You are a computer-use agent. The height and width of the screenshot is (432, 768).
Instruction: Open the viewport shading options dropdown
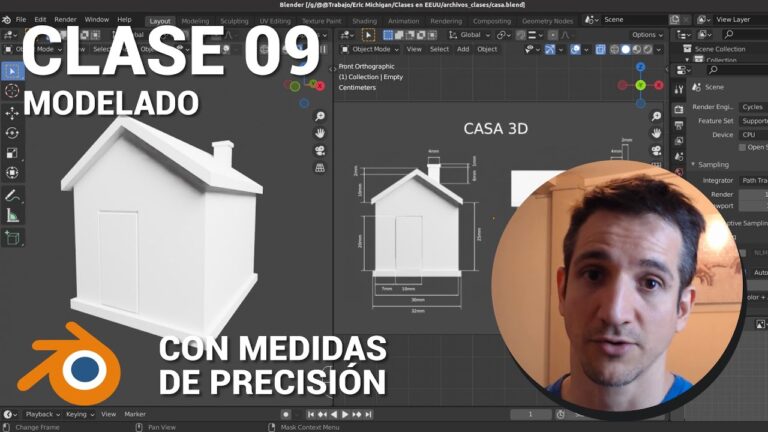[x=659, y=49]
